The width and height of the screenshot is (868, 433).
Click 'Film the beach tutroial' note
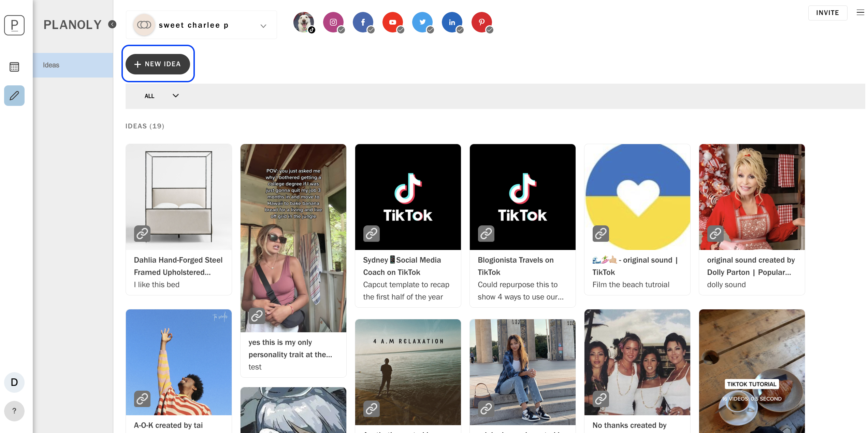[631, 284]
